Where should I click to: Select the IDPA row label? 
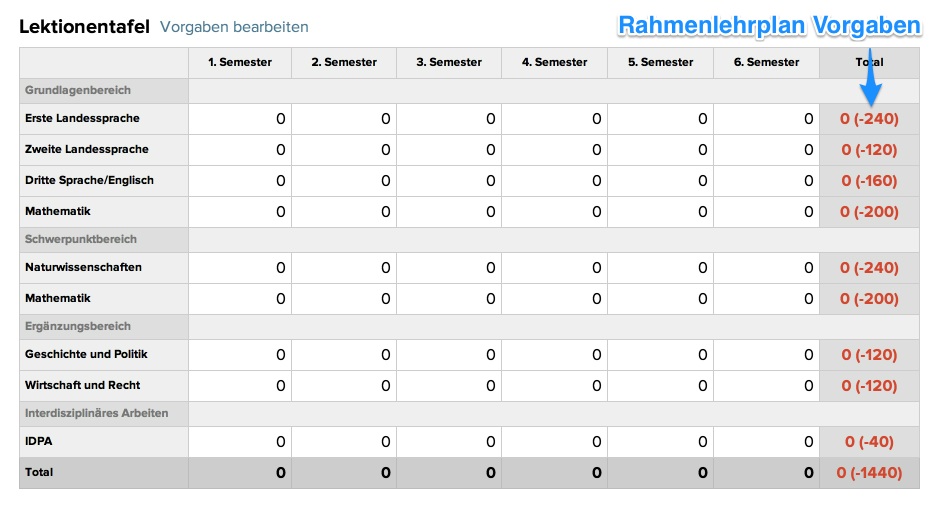[x=38, y=441]
